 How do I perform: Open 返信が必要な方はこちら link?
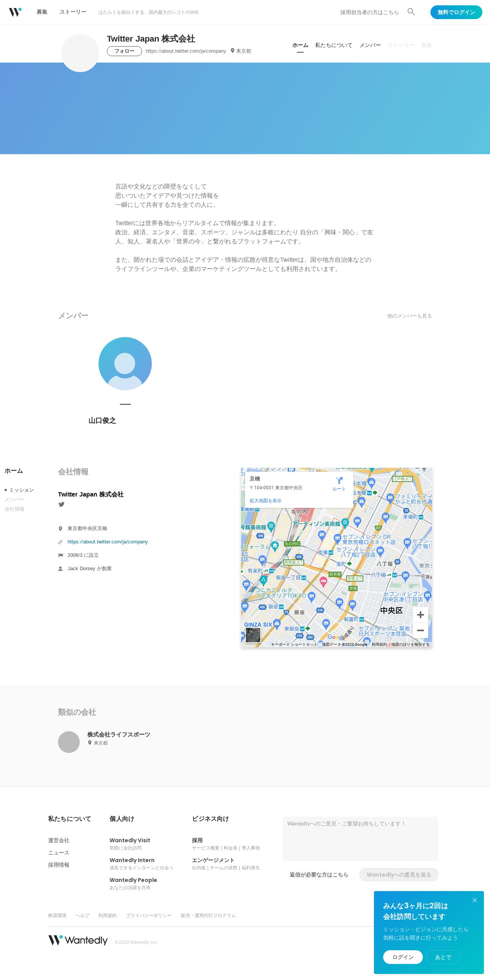point(319,875)
